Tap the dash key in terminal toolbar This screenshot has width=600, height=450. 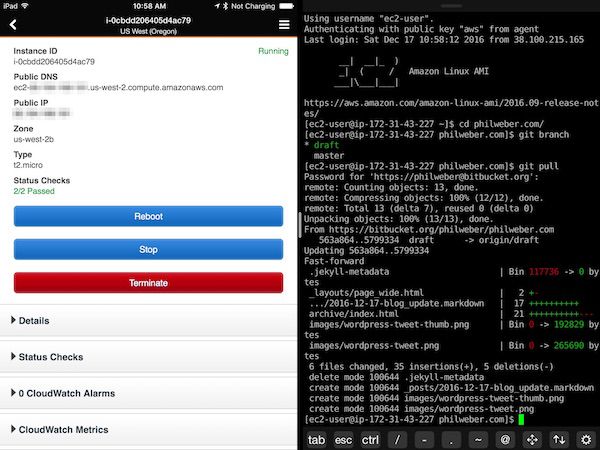[x=424, y=440]
